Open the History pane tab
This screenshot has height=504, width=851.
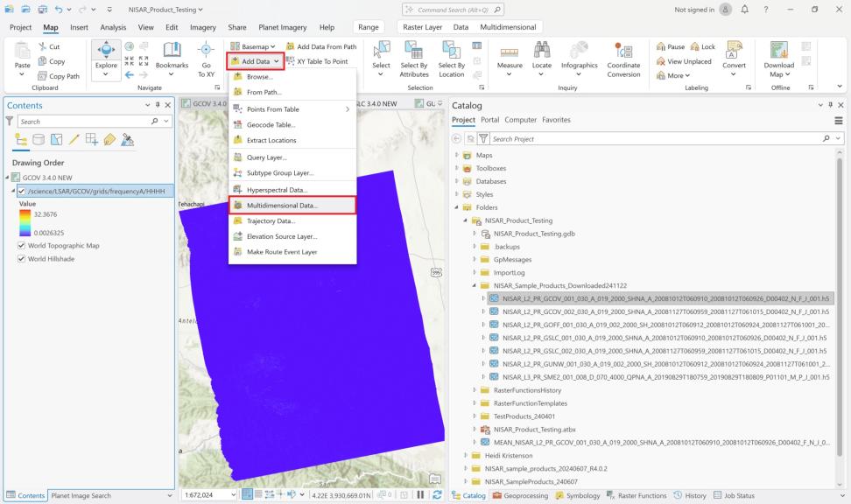(x=690, y=495)
